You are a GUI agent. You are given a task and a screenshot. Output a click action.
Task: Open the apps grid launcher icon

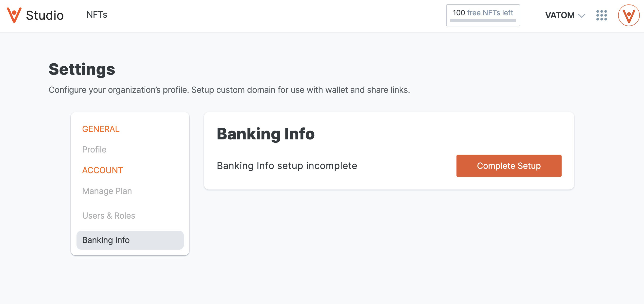pos(602,15)
